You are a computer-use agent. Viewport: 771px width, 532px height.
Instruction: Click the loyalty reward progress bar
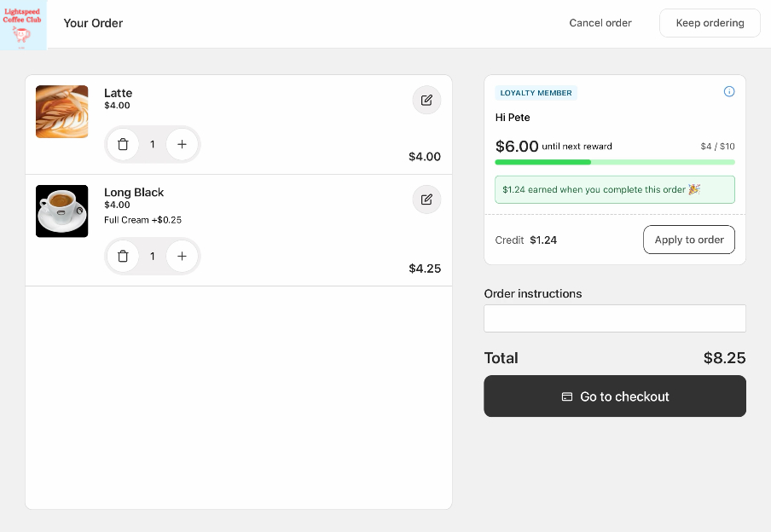point(615,162)
